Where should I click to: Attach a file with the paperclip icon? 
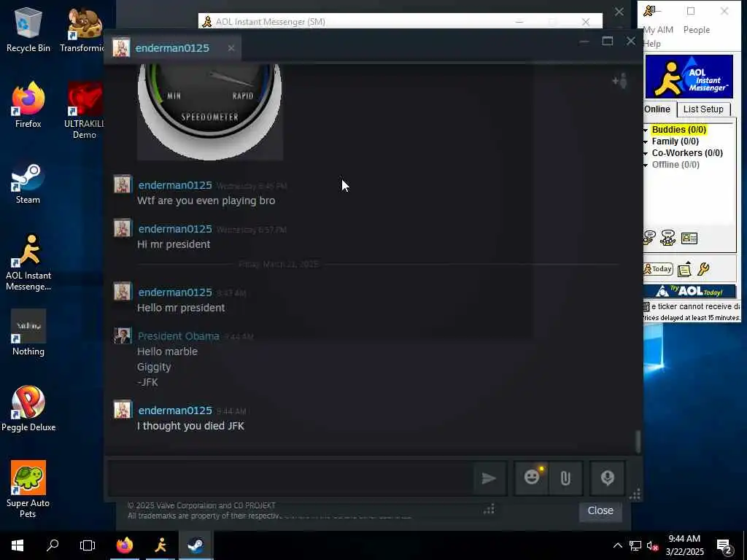click(565, 478)
